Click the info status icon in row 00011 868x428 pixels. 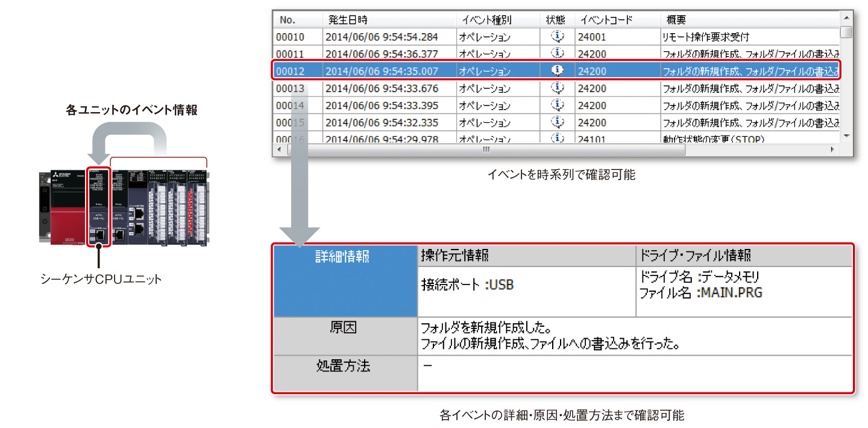[558, 53]
